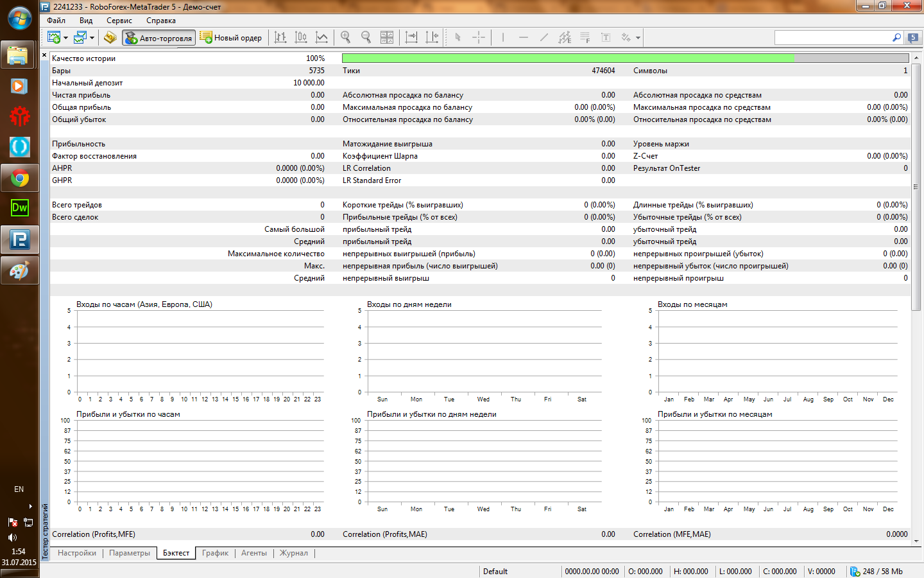Expand the profiles dropdown arrow
The height and width of the screenshot is (578, 924).
tap(92, 38)
